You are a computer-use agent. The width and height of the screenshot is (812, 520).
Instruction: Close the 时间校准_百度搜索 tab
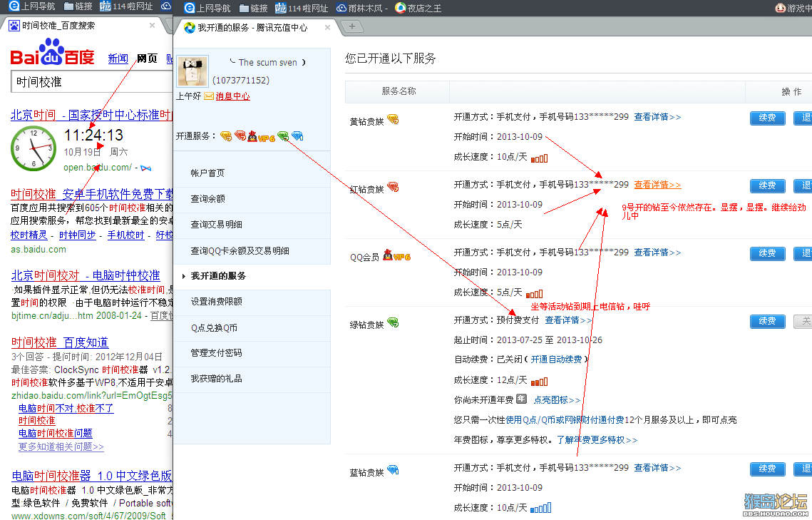click(152, 26)
